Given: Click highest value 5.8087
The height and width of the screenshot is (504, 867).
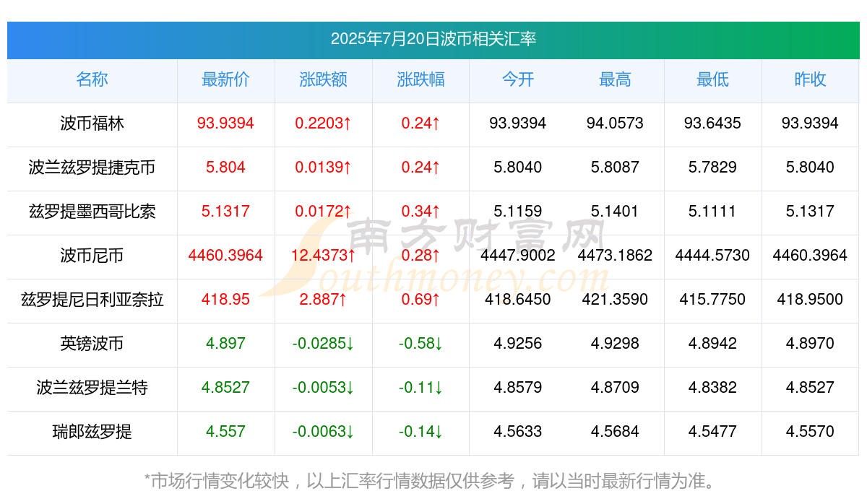Looking at the screenshot, I should pos(615,168).
